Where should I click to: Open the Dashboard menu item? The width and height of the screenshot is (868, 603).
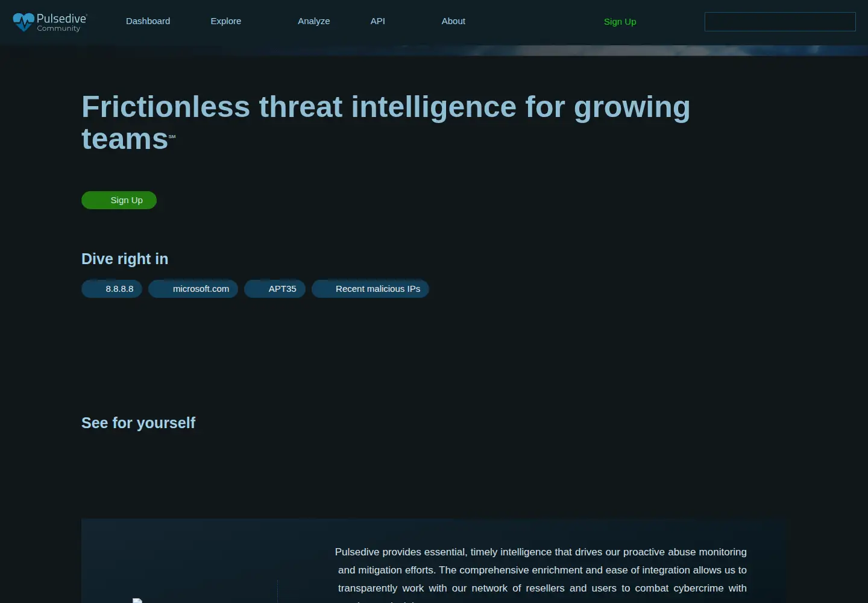tap(148, 21)
